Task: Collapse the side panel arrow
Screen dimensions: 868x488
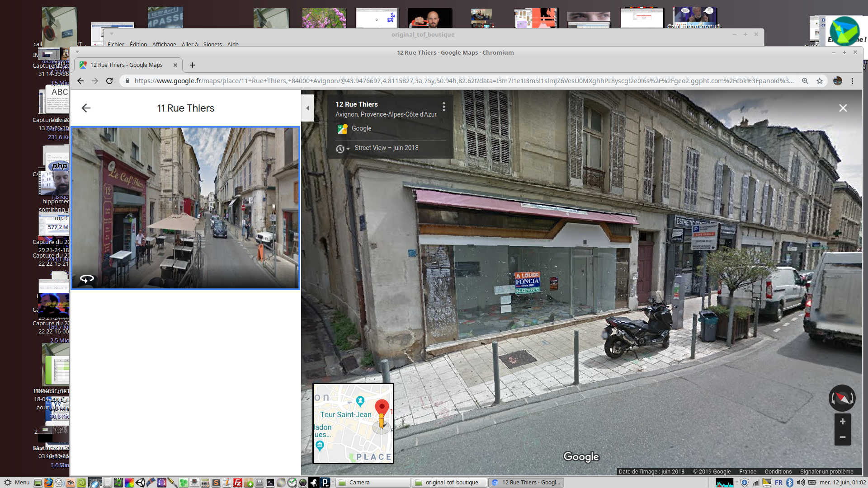Action: 307,108
